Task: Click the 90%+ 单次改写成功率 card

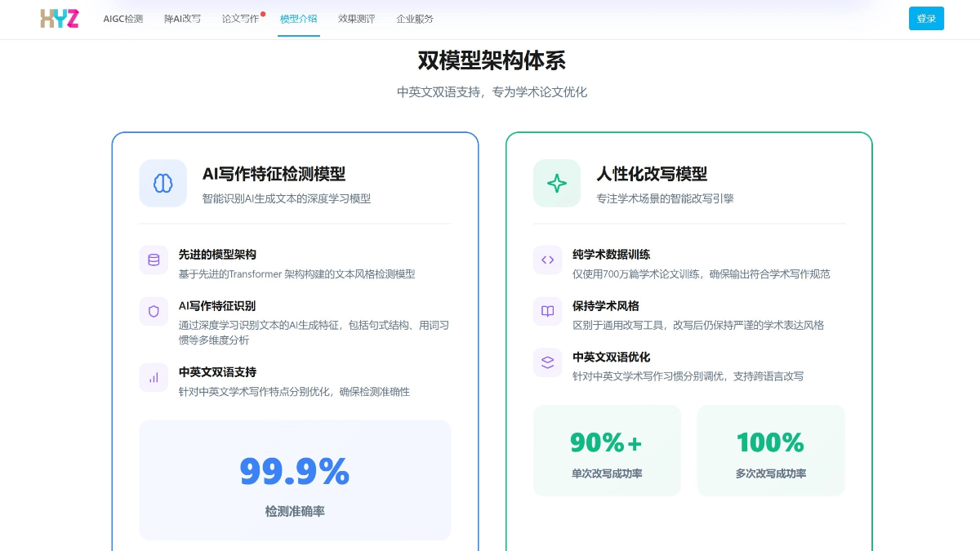Action: click(x=607, y=451)
